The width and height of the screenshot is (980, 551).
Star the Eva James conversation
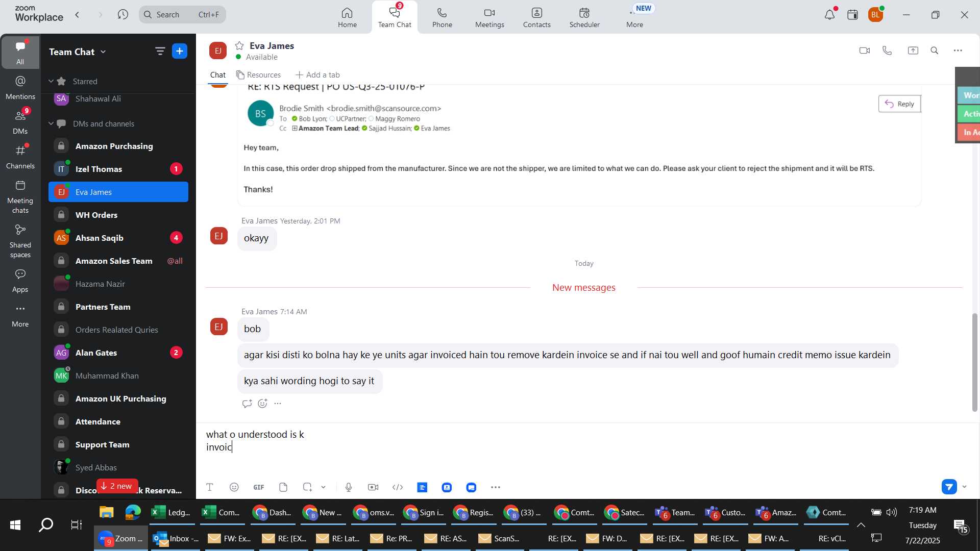[x=239, y=45]
